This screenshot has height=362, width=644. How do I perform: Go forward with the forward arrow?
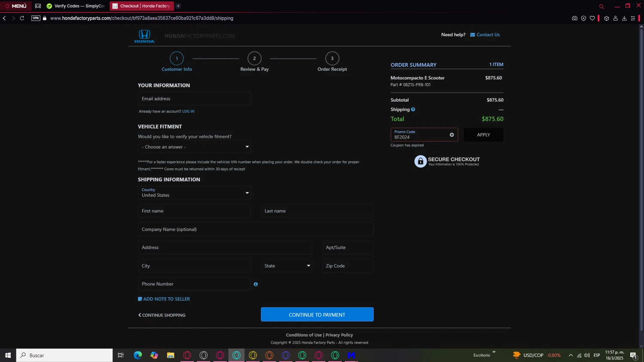click(13, 18)
